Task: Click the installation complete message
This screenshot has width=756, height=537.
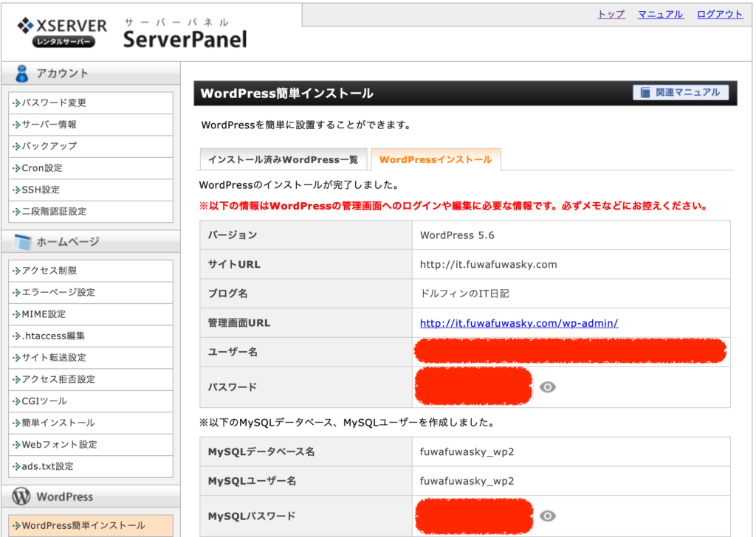Action: coord(298,185)
